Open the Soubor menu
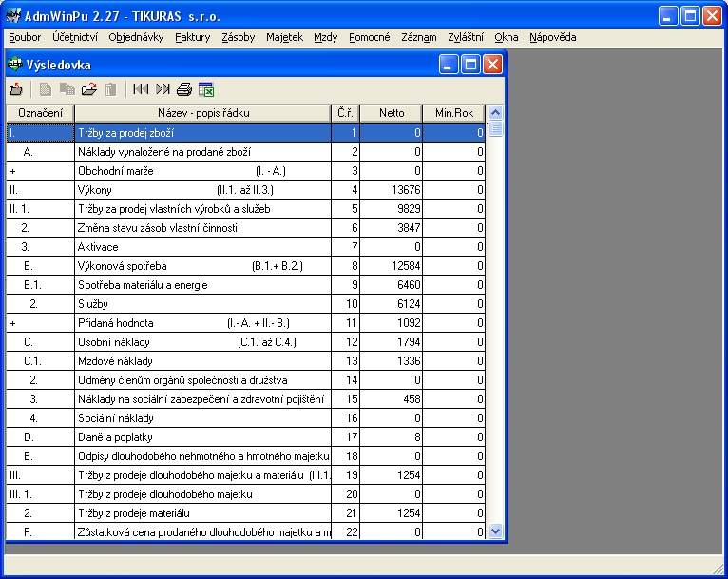728x579 pixels. pyautogui.click(x=25, y=37)
